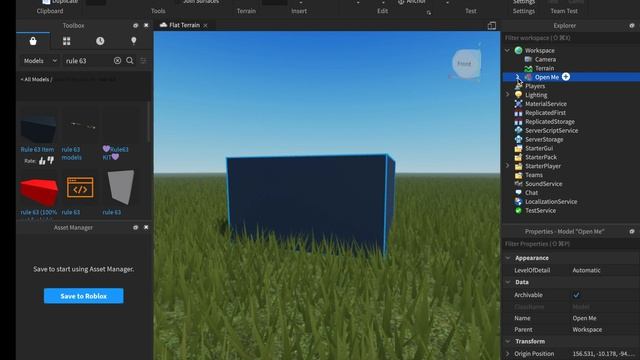This screenshot has height=360, width=640.
Task: Select ServerStorage in Explorer
Action: [x=544, y=139]
